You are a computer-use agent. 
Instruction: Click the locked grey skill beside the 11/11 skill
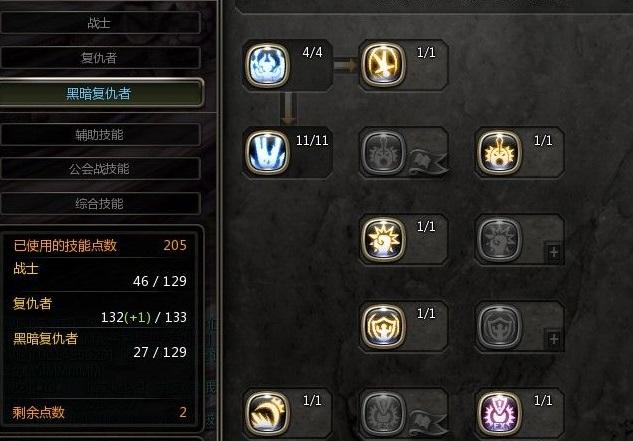[x=383, y=152]
